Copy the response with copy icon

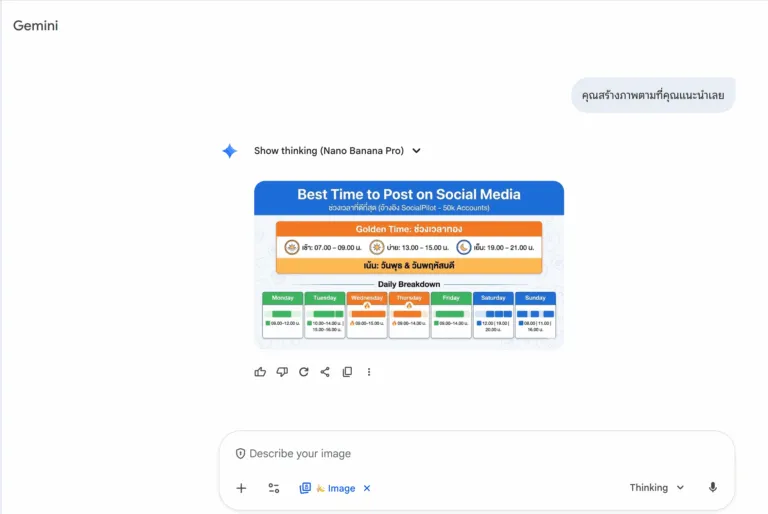[x=347, y=372]
